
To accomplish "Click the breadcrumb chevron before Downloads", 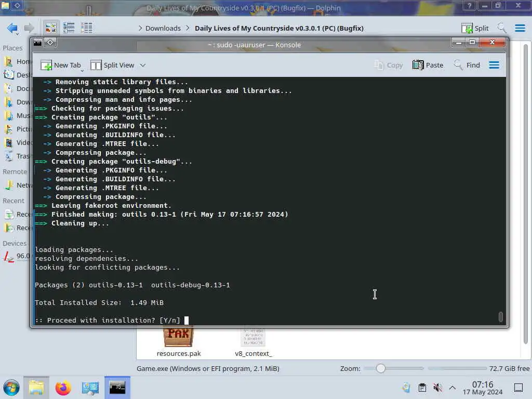I will (x=140, y=28).
